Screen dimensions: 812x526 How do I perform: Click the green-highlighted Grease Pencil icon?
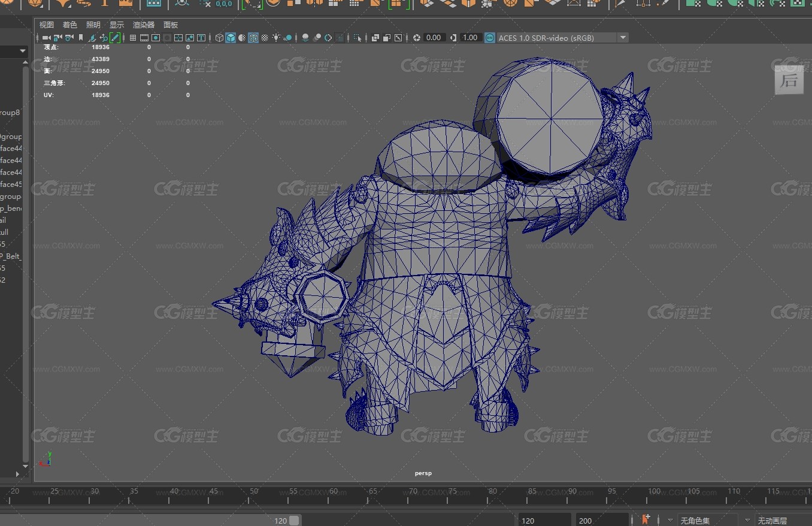[x=115, y=38]
